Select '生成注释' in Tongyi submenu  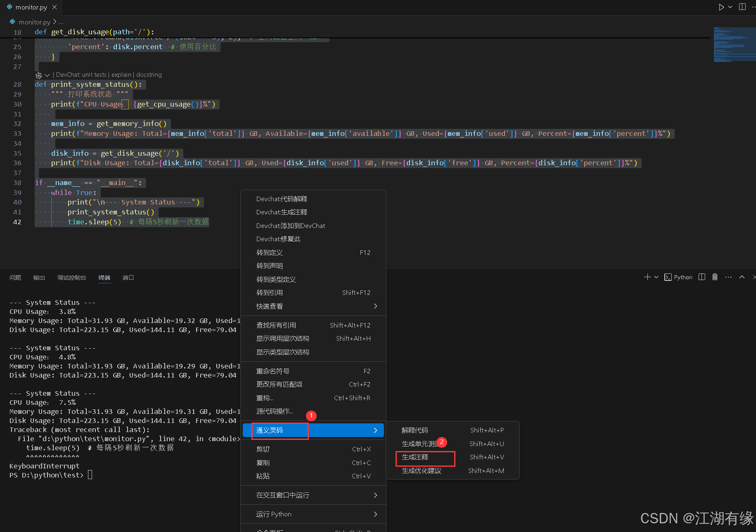(x=453, y=457)
